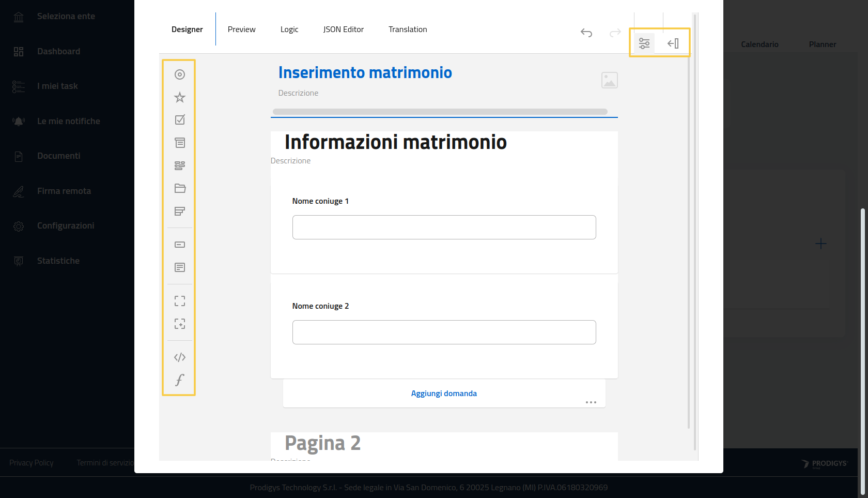Screen dimensions: 868x498
Task: Switch to the Preview tab
Action: [241, 29]
